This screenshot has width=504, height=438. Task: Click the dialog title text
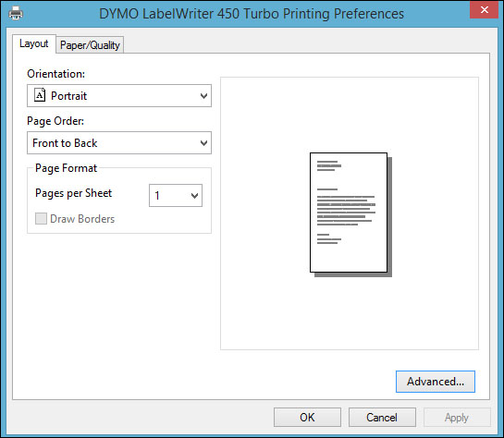252,14
